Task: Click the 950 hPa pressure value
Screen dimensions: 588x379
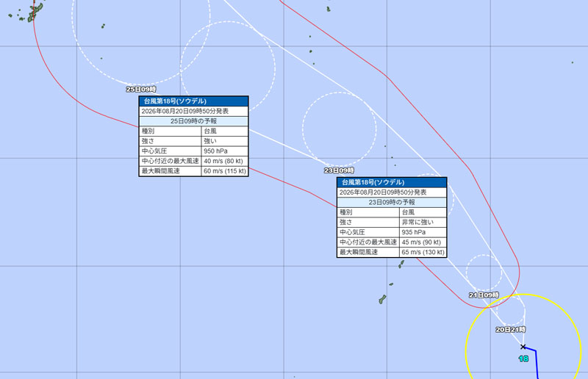Action: (x=215, y=151)
